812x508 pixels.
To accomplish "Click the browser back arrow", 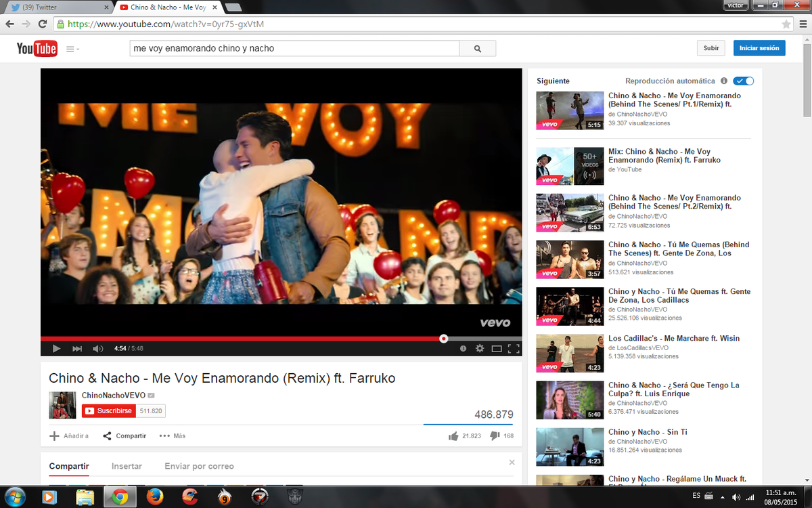I will pyautogui.click(x=11, y=24).
